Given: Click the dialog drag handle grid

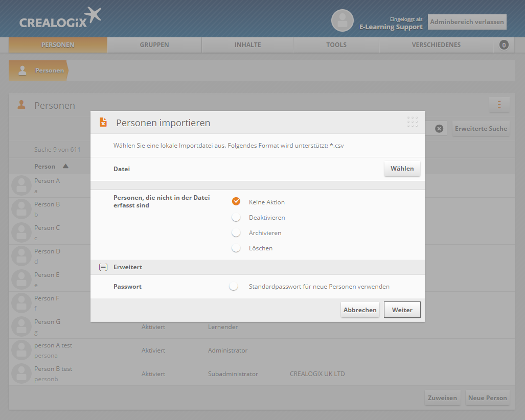Looking at the screenshot, I should [x=412, y=122].
